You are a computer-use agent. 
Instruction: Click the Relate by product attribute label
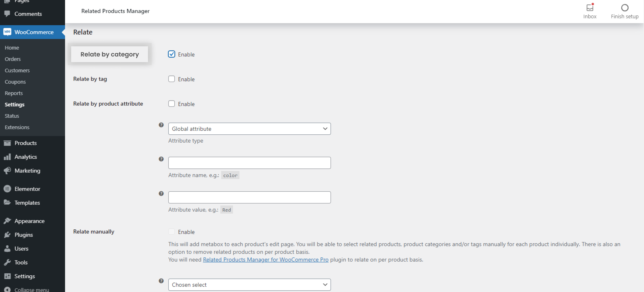pos(108,103)
